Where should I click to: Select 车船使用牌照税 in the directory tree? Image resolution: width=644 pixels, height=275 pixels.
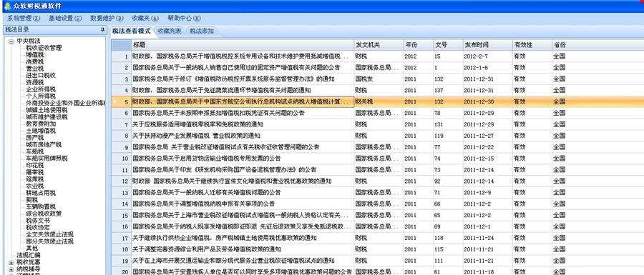(x=47, y=158)
